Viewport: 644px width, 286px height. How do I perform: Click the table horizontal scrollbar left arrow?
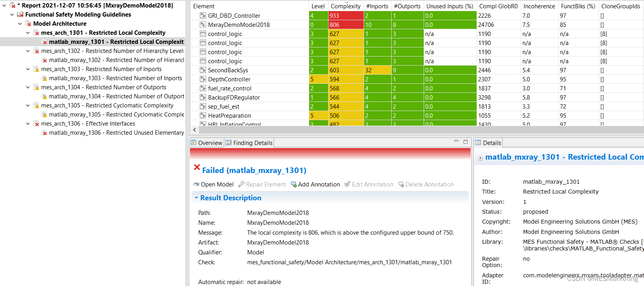pyautogui.click(x=194, y=130)
